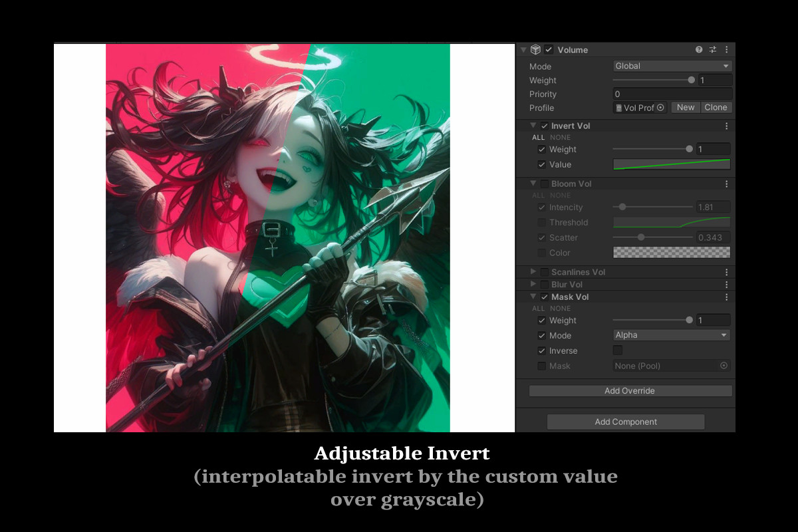
Task: Enable the Threshold checkbox in Bloom Vol
Action: (x=541, y=222)
